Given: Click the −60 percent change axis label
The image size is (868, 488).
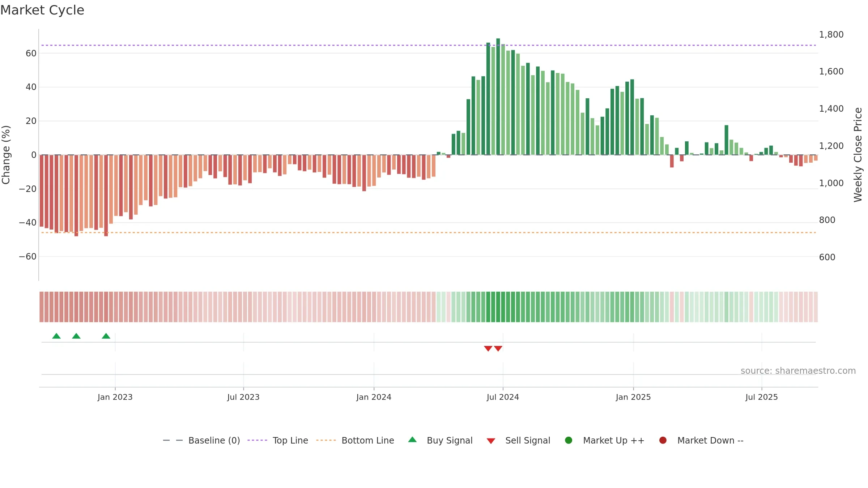Looking at the screenshot, I should pyautogui.click(x=28, y=257).
